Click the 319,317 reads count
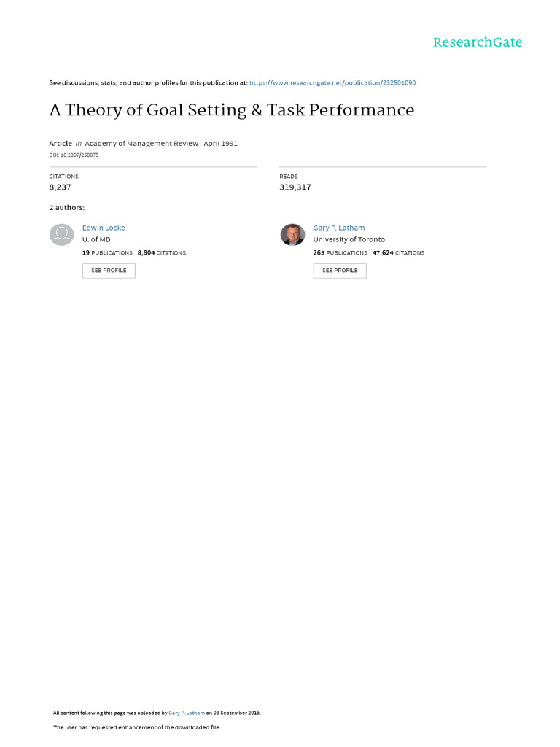This screenshot has width=560, height=747. click(x=295, y=187)
